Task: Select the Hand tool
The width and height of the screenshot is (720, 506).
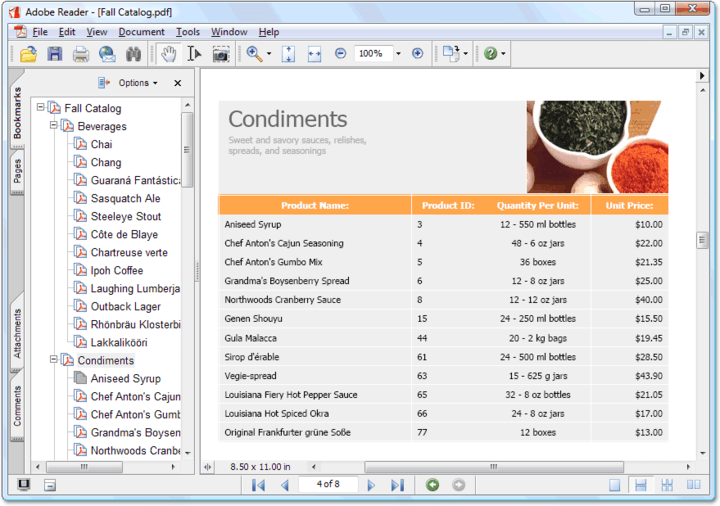Action: 169,54
